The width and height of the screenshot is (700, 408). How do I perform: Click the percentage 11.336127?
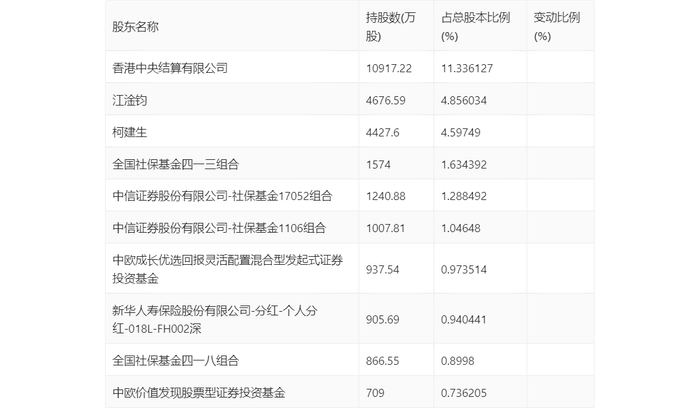coord(467,68)
